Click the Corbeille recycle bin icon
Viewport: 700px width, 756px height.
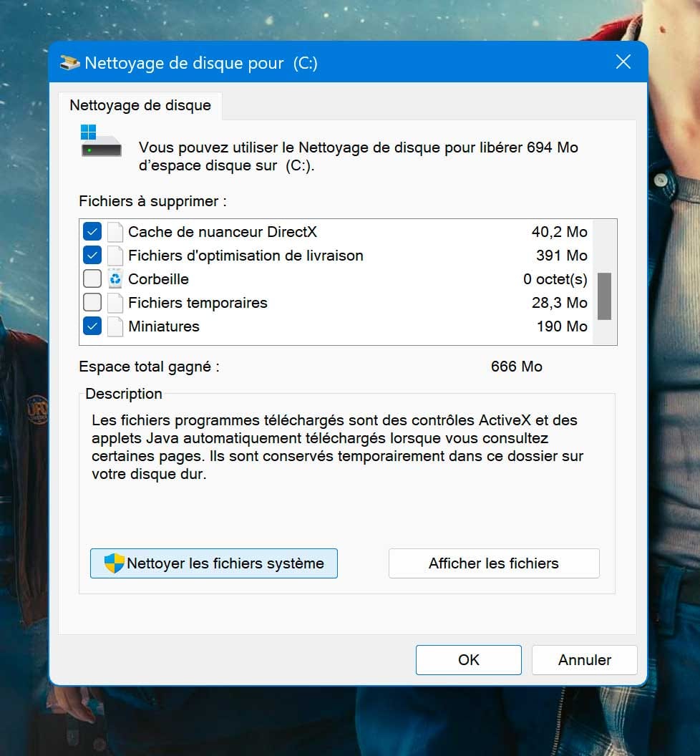point(115,279)
